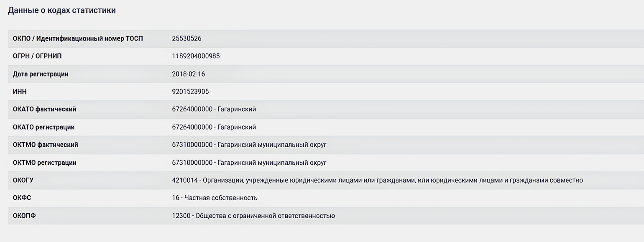This screenshot has width=644, height=242.
Task: Select the OGRN number 1189204000985
Action: click(196, 56)
